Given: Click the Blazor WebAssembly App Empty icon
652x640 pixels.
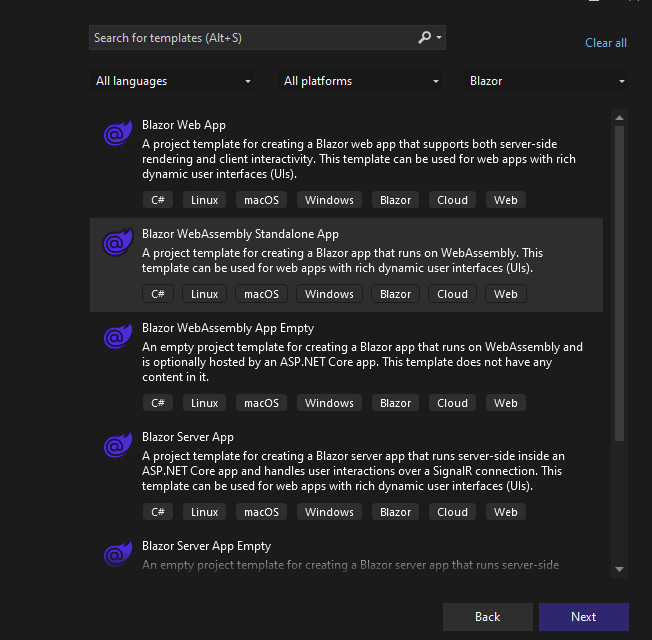Looking at the screenshot, I should click(118, 336).
